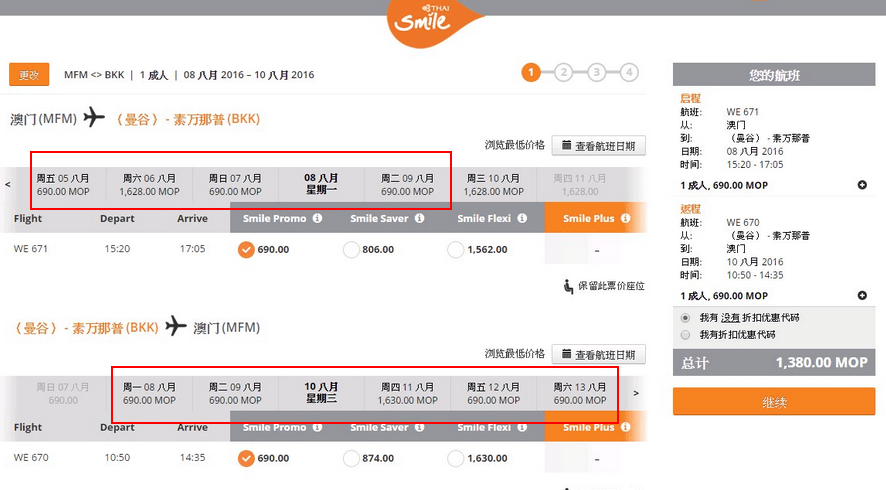Show later return dates with right arrow
Viewport: 886px width, 490px height.
636,393
